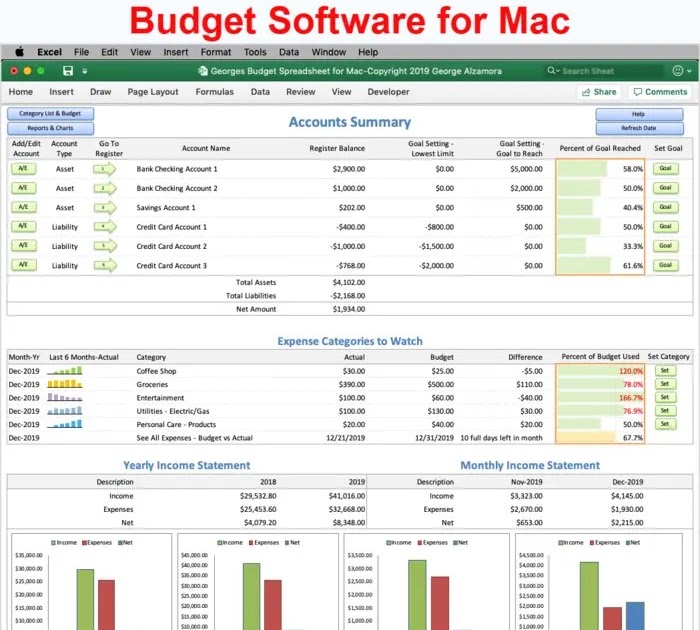Click A/E button for Credit Card Account 2
This screenshot has width=700, height=630.
click(x=24, y=246)
